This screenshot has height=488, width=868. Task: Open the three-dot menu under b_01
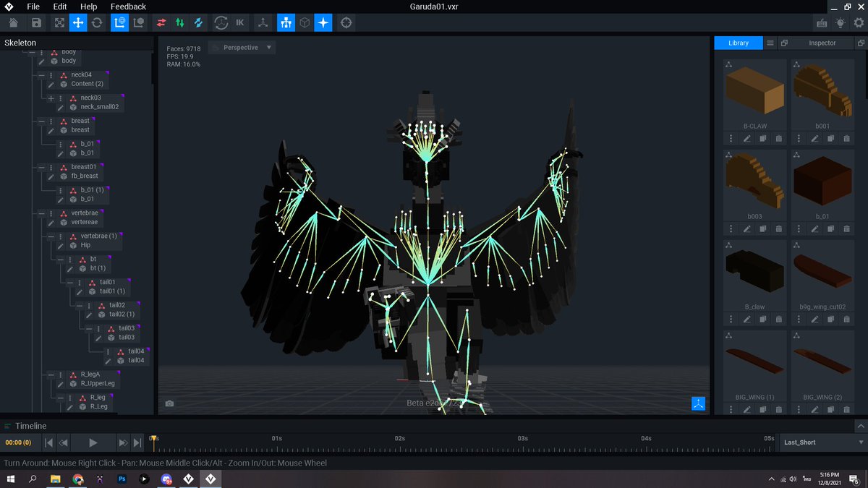tap(799, 228)
